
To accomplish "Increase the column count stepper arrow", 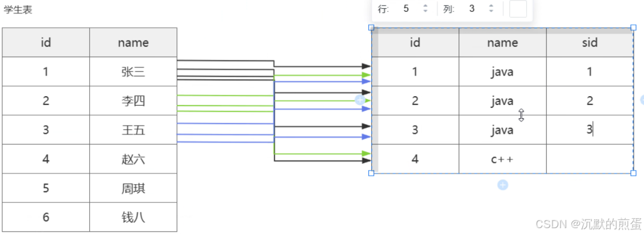I will [x=491, y=6].
